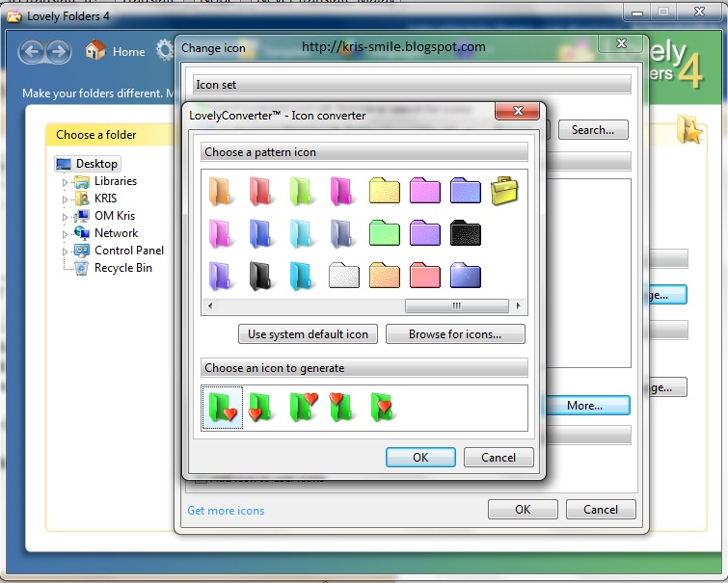Go forward in Lovely Folders navigation
Viewport: 728px width, 583px height.
59,51
